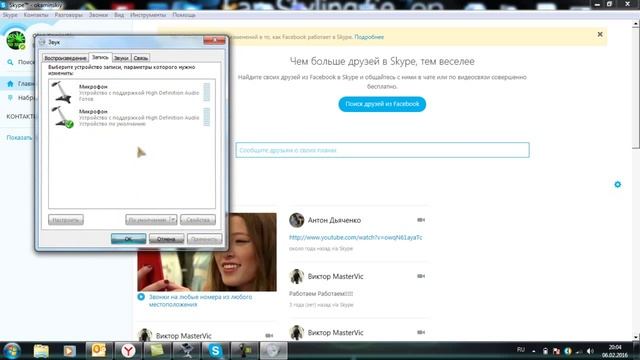Open the Инструменты menu

pyautogui.click(x=148, y=15)
